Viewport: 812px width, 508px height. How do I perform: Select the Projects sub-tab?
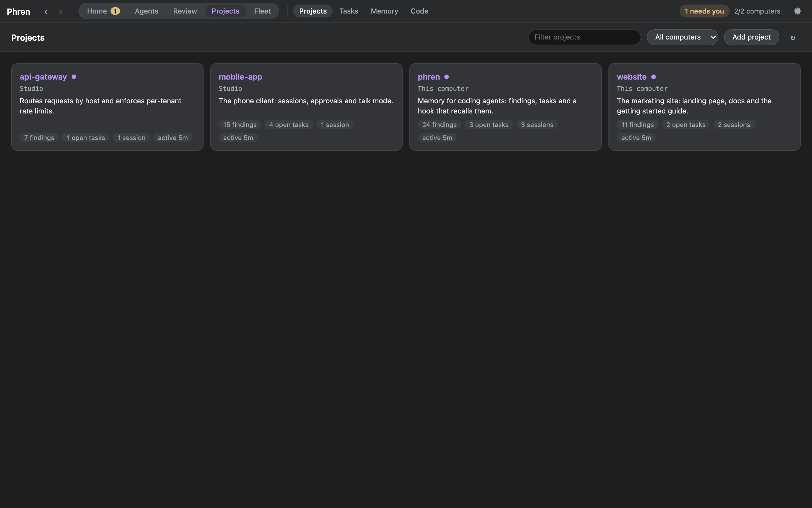(x=313, y=11)
